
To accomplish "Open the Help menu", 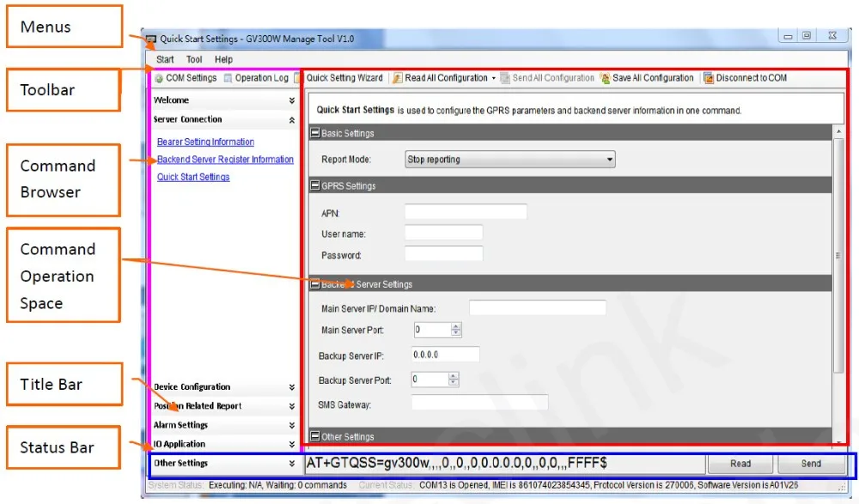I will tap(223, 59).
